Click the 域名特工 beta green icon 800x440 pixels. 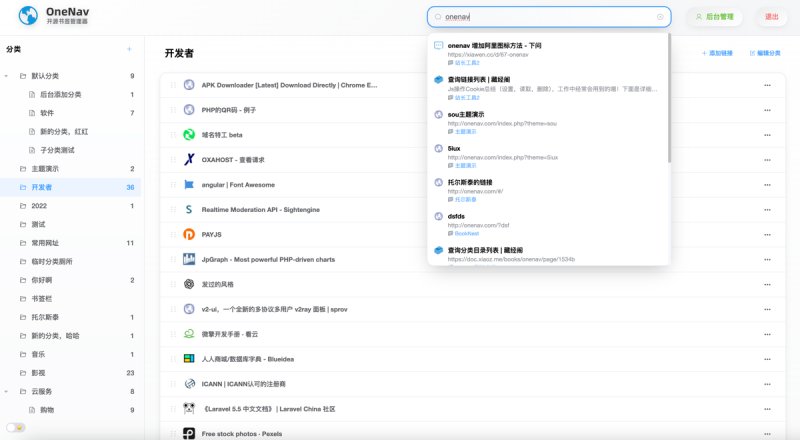(x=189, y=135)
